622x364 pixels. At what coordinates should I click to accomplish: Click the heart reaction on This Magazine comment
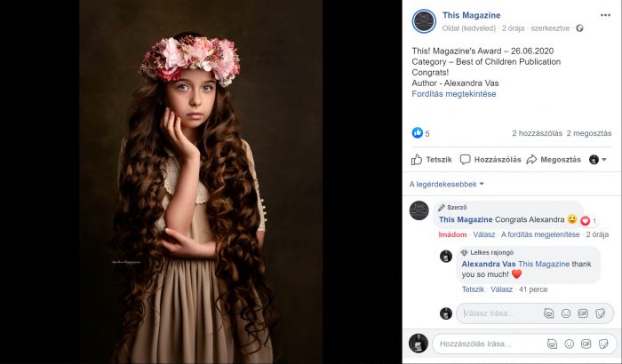(585, 221)
